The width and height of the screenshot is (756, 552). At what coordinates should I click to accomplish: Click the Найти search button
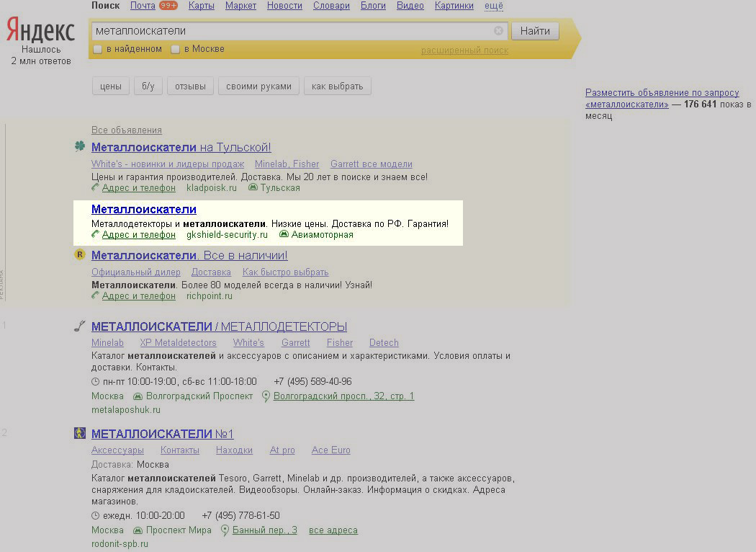pyautogui.click(x=535, y=31)
